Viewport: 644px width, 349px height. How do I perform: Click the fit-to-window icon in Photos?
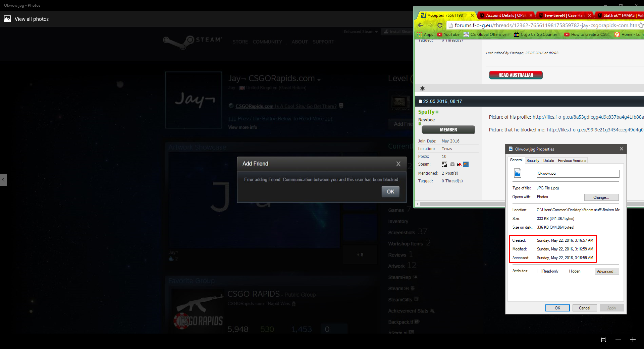coord(603,340)
